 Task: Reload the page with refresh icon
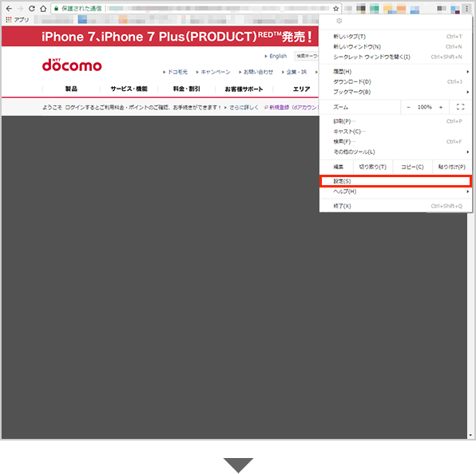(x=32, y=9)
